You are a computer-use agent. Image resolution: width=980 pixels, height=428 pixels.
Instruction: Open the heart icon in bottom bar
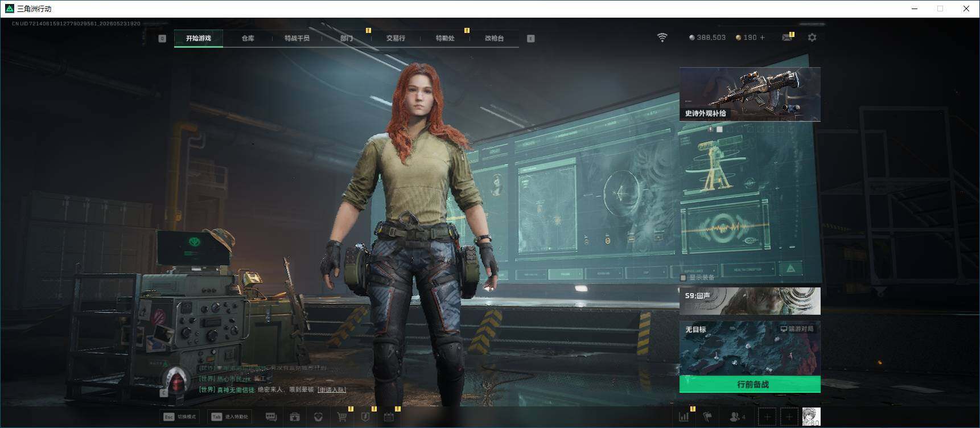318,417
